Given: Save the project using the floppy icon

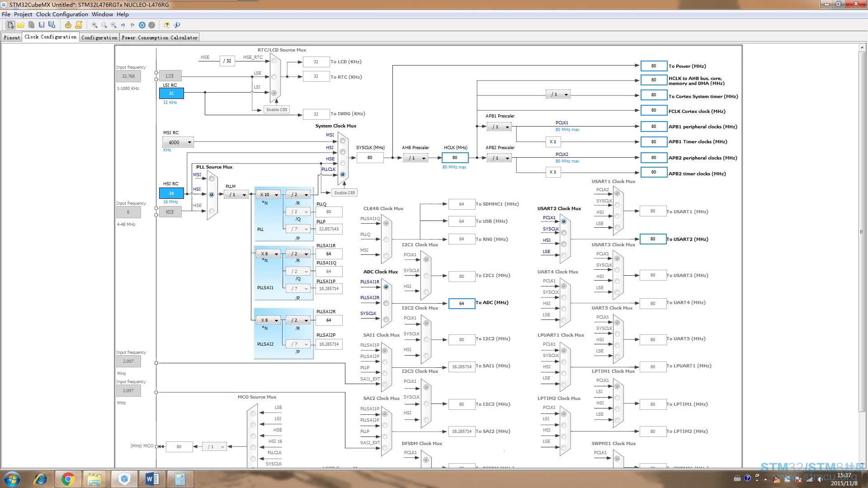Looking at the screenshot, I should pos(42,25).
